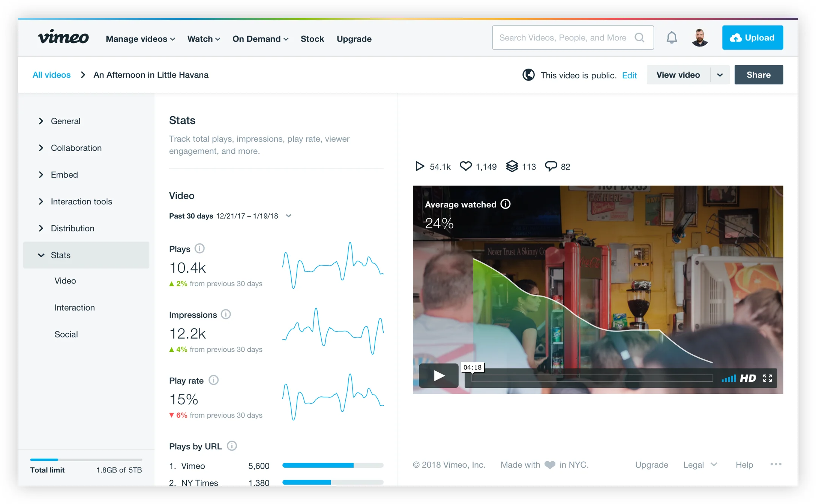Click the Impressions sparkline chart
The width and height of the screenshot is (816, 504).
point(333,331)
